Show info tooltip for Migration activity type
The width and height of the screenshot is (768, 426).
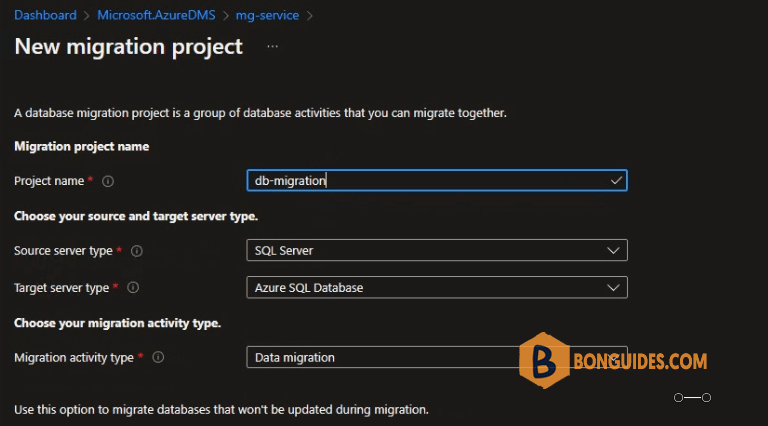(x=158, y=357)
